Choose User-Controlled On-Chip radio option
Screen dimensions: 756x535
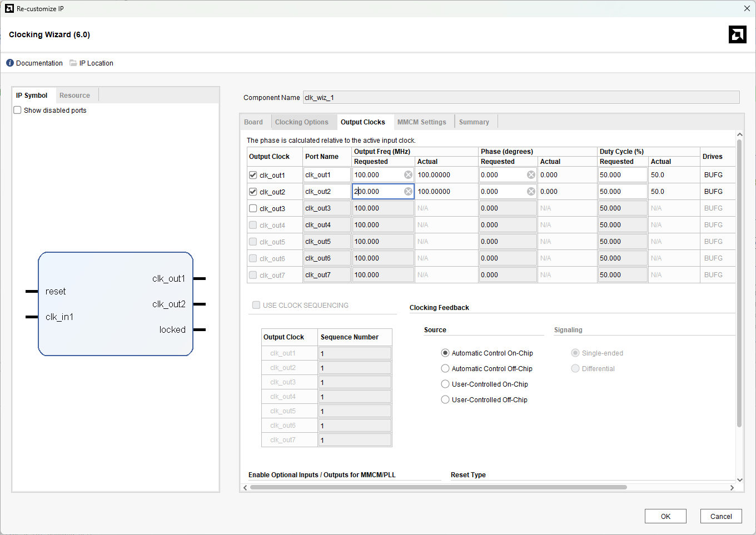tap(445, 384)
